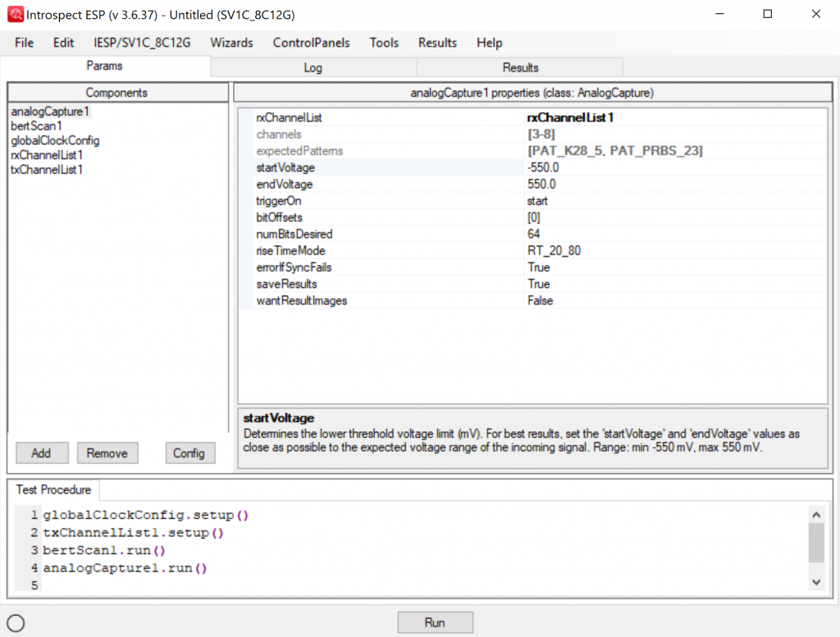The width and height of the screenshot is (840, 637).
Task: Open the ControlPanels menu
Action: pyautogui.click(x=311, y=43)
